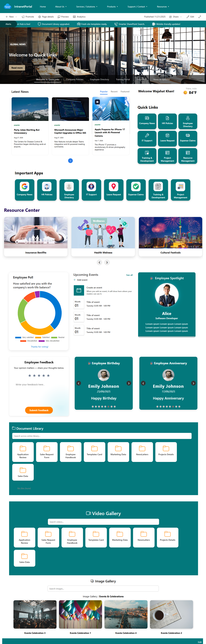Show previous Resource Center cards

tap(99, 262)
